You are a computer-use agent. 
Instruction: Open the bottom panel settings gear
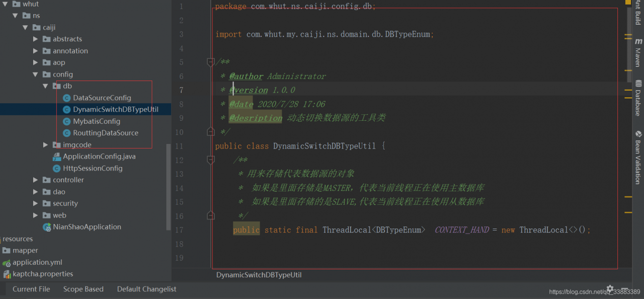[610, 289]
